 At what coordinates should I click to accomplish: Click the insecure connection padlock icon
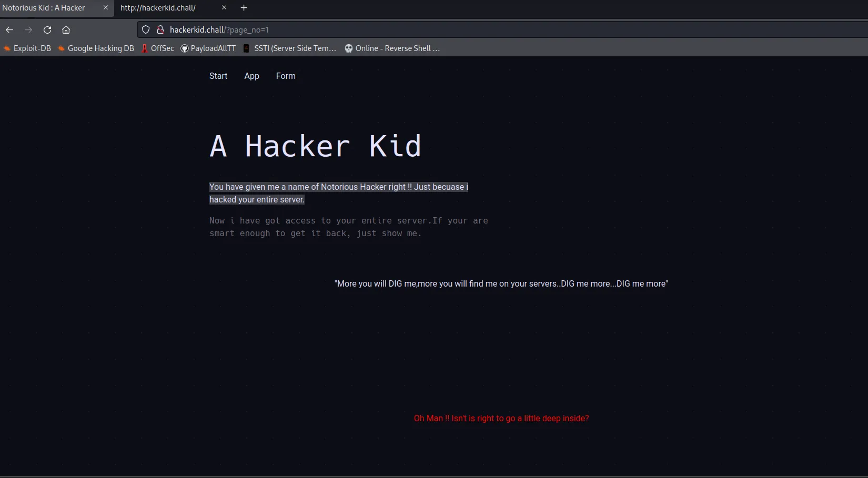[160, 30]
